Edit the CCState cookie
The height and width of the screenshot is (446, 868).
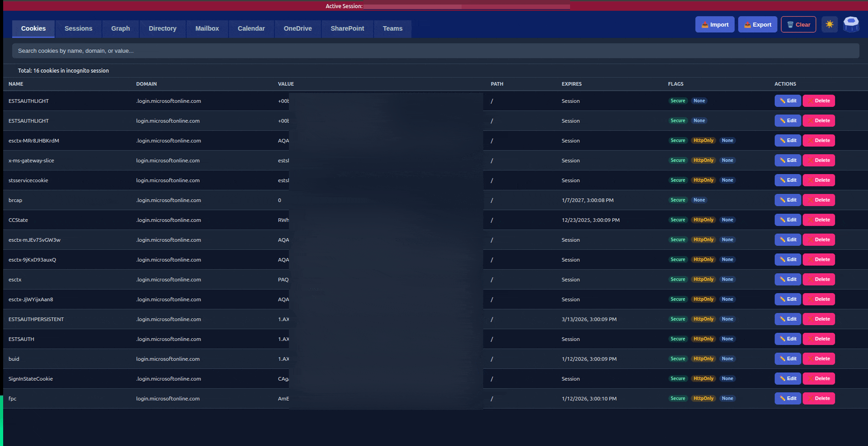788,220
